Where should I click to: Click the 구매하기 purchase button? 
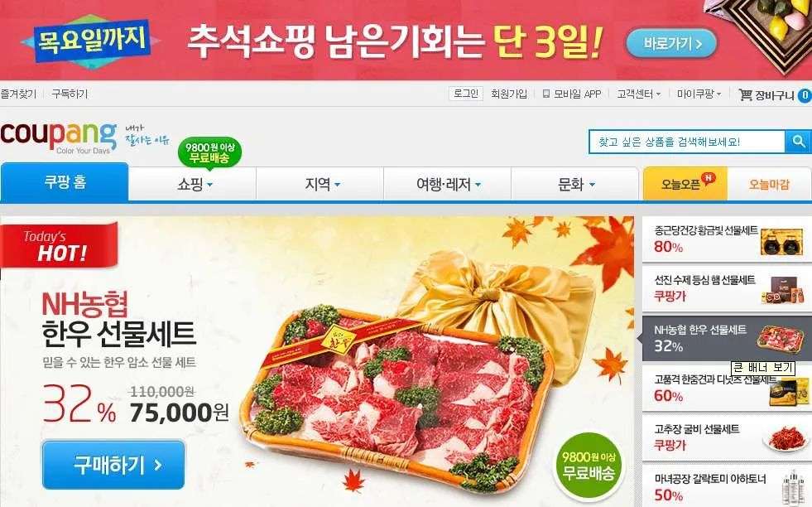click(x=113, y=465)
